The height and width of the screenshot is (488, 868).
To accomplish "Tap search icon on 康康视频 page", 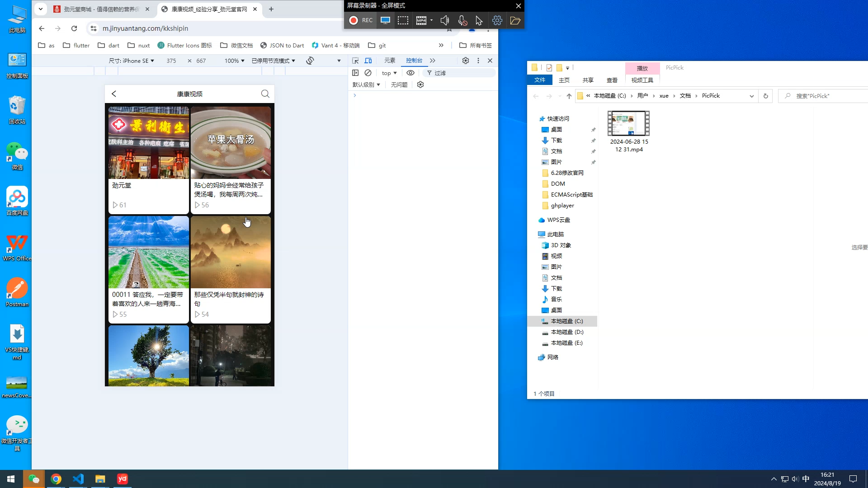I will (265, 94).
